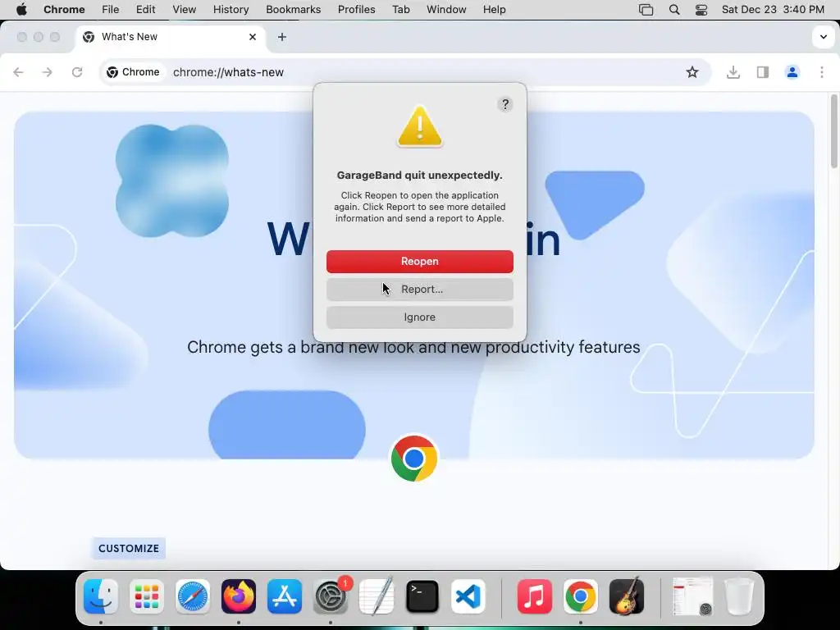Toggle the Chrome side panel icon
The height and width of the screenshot is (630, 840).
(x=762, y=72)
